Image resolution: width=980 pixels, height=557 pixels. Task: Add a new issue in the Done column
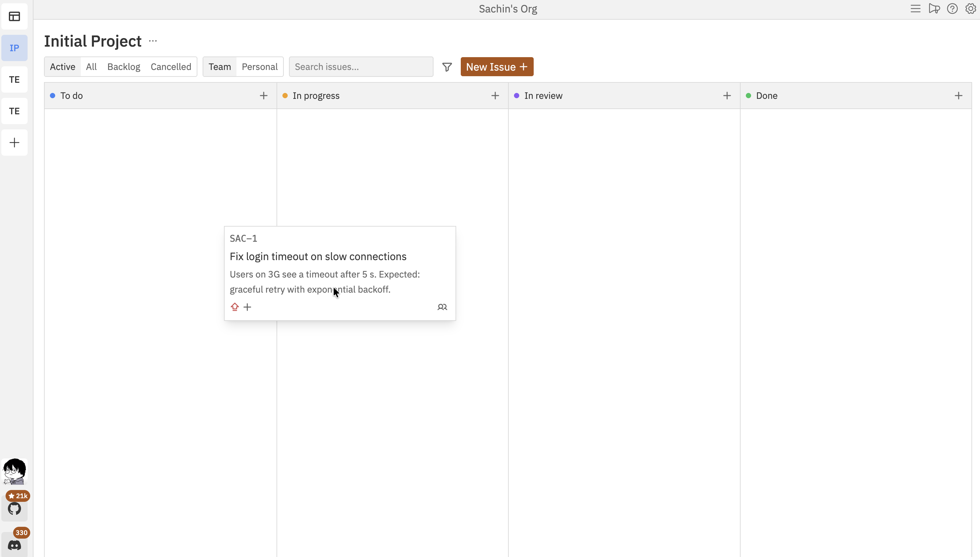pos(959,95)
